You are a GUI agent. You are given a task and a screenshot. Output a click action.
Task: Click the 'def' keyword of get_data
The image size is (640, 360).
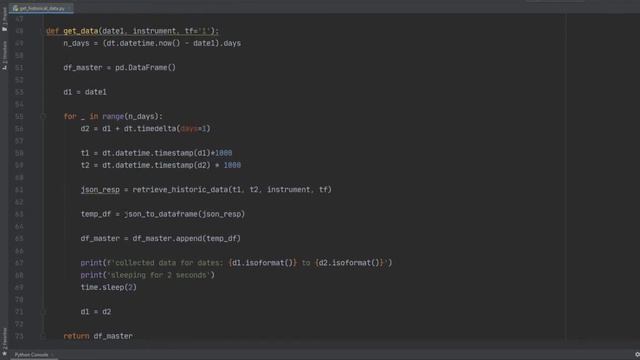[52, 31]
